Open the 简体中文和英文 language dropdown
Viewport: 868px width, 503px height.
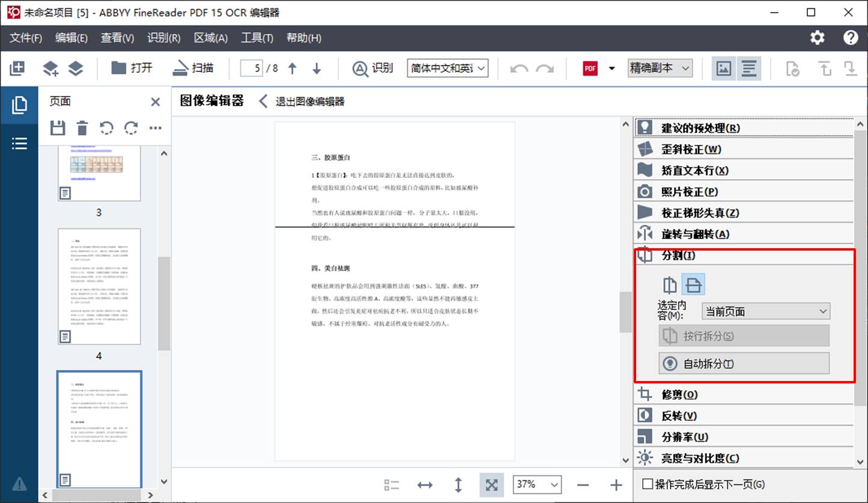pos(448,69)
